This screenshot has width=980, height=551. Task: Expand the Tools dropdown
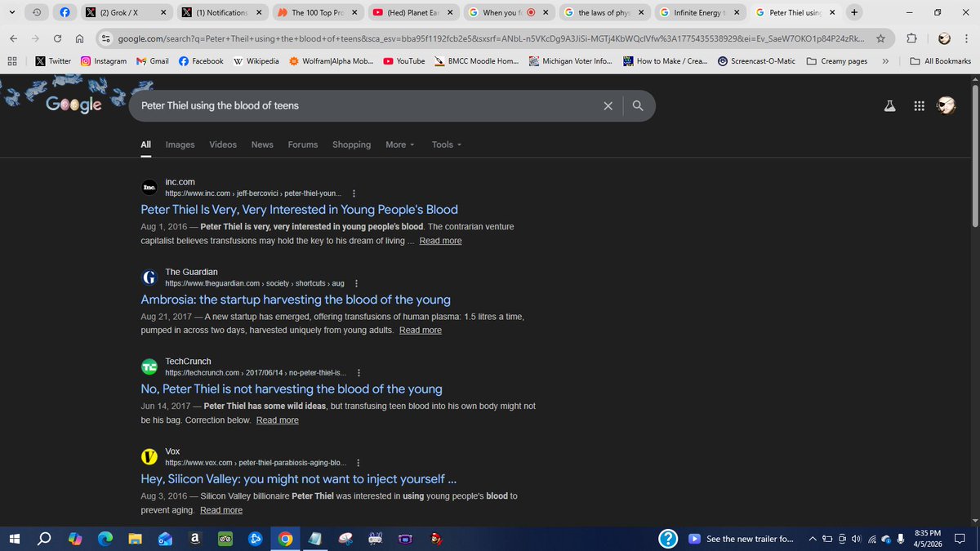tap(447, 144)
